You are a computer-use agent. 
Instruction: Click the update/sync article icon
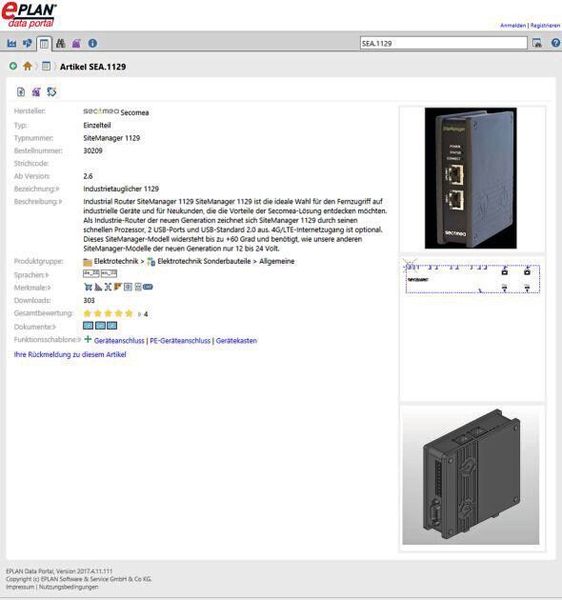tap(51, 92)
